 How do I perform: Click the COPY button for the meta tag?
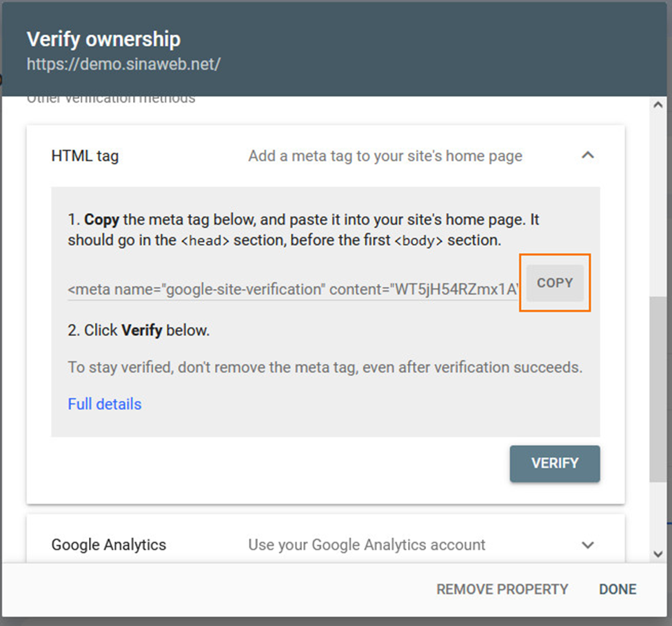pos(555,283)
